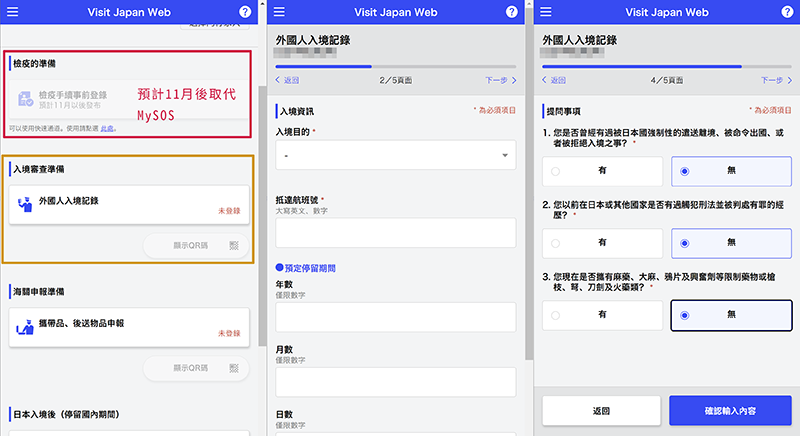Click the 此處 hyperlink under quarantine section

point(107,129)
